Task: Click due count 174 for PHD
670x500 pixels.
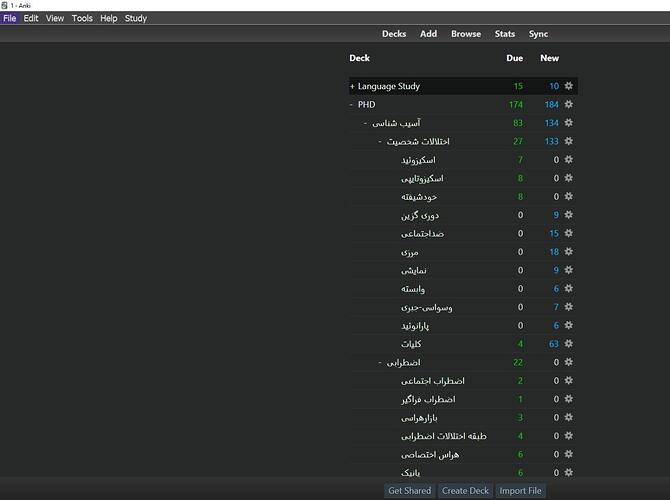Action: coord(516,105)
